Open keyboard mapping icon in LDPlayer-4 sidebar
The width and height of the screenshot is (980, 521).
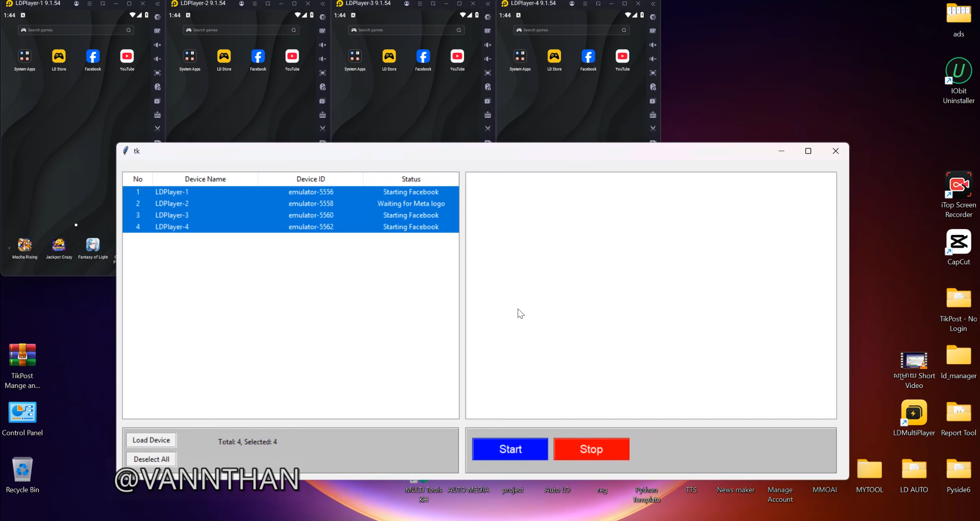click(x=653, y=31)
